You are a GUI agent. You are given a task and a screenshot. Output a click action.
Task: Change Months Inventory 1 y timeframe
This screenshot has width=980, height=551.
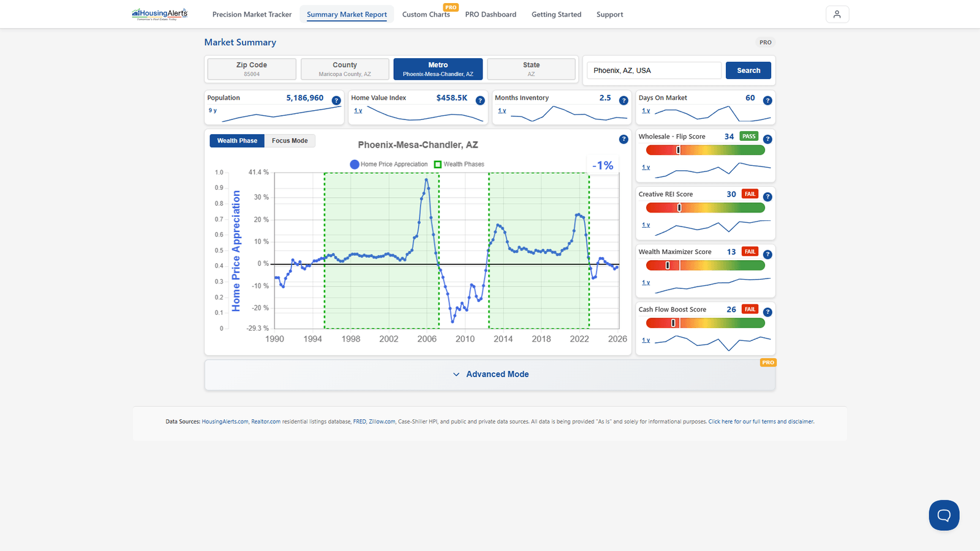[x=502, y=110]
